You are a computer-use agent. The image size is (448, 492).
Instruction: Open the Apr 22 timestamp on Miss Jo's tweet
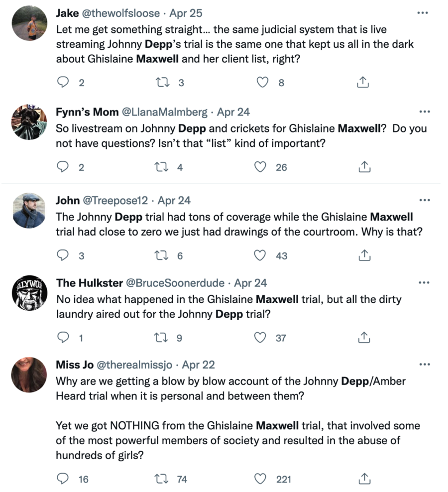[199, 365]
